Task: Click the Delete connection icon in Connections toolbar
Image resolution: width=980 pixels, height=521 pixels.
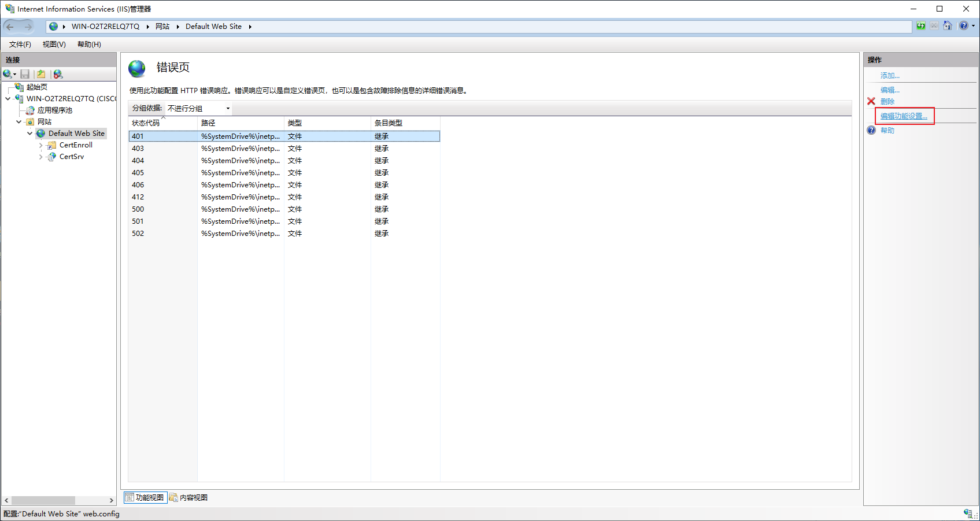Action: point(58,74)
